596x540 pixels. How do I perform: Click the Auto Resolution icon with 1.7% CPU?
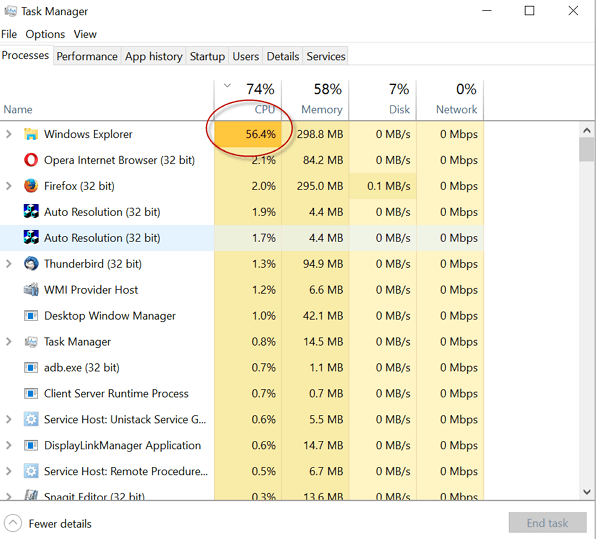pos(31,238)
